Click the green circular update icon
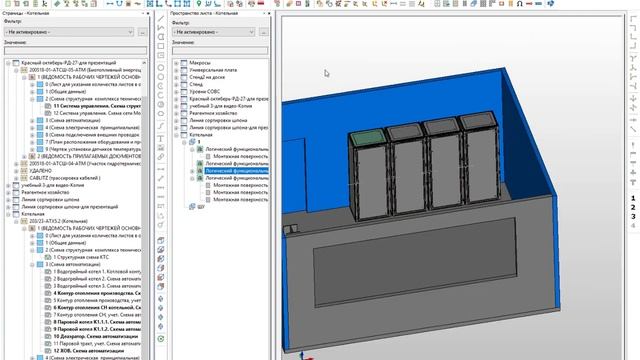 tap(161, 339)
